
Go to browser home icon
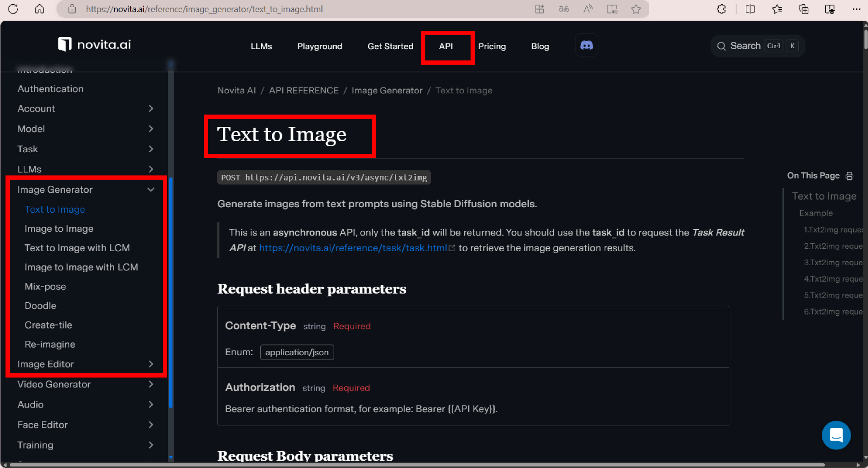(x=39, y=9)
